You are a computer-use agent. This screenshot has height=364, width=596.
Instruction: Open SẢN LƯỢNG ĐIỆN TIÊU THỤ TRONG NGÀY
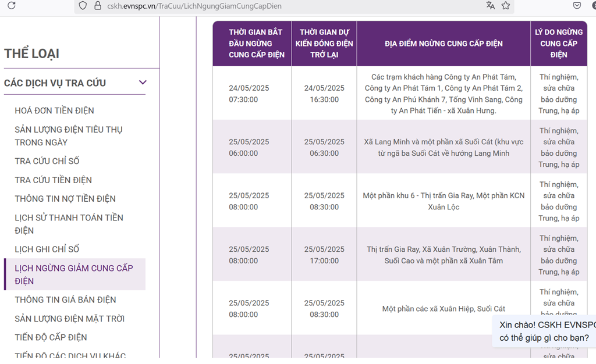[69, 136]
